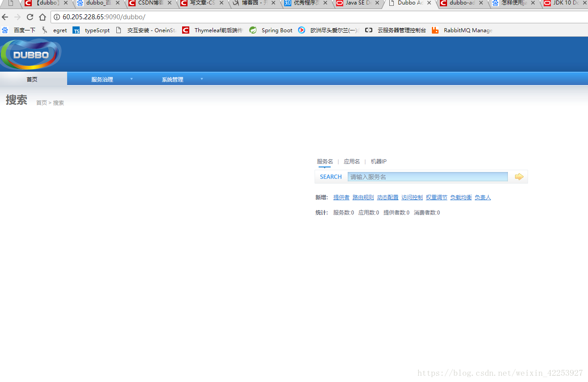This screenshot has height=382, width=588.
Task: Open the 云服务器管理控制台 bookmark
Action: point(396,30)
